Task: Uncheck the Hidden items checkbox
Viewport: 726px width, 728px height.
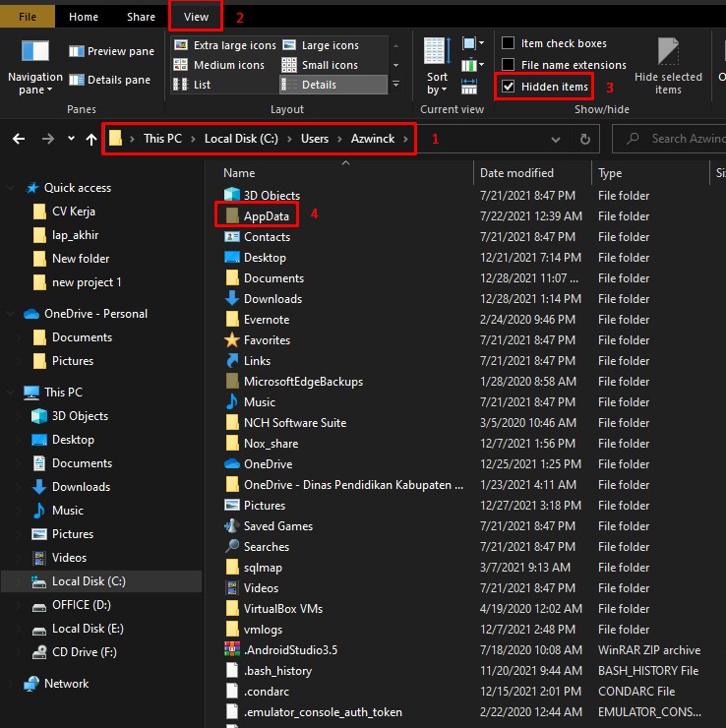Action: coord(509,87)
